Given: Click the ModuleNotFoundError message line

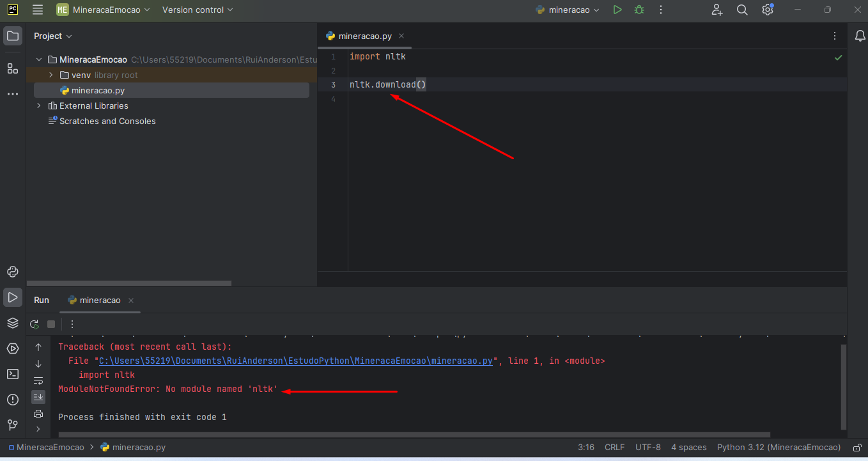Looking at the screenshot, I should point(168,389).
